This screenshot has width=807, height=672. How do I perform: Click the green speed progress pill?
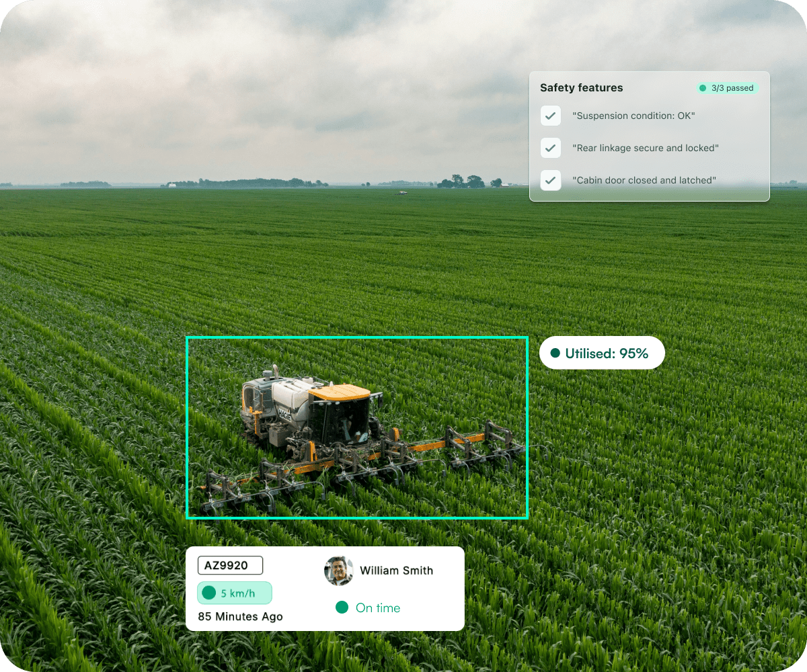[234, 593]
